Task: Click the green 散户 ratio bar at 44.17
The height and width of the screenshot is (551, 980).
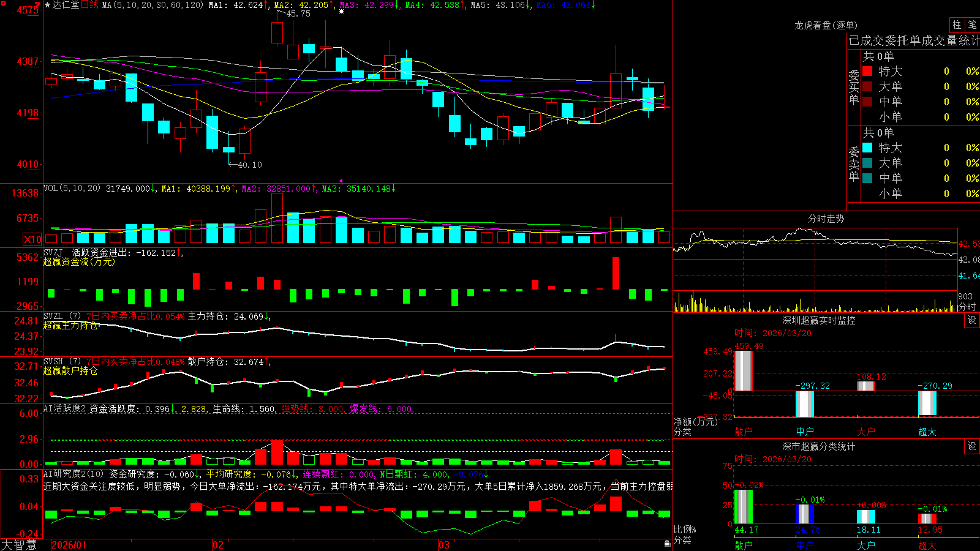Action: coord(743,507)
